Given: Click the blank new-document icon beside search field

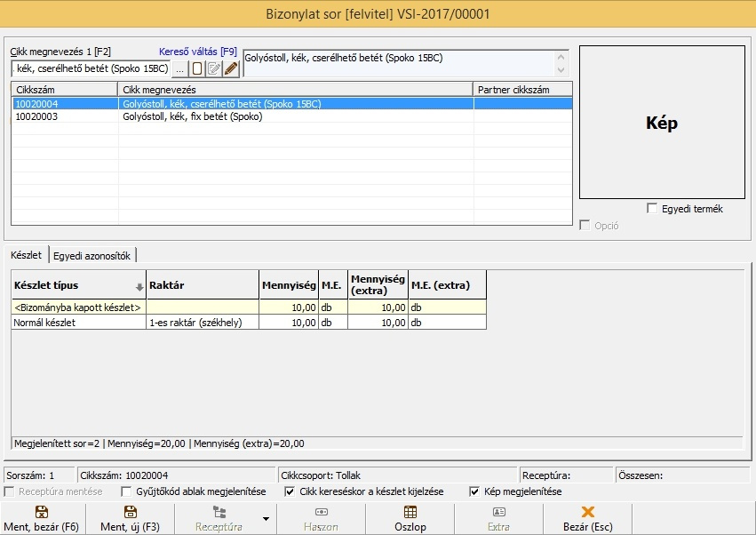Looking at the screenshot, I should point(197,68).
